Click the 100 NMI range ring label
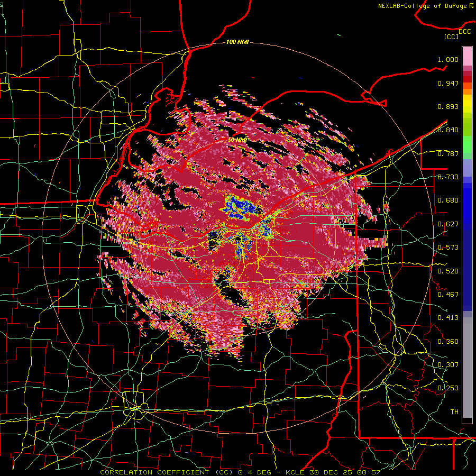The image size is (476, 476). click(x=237, y=42)
